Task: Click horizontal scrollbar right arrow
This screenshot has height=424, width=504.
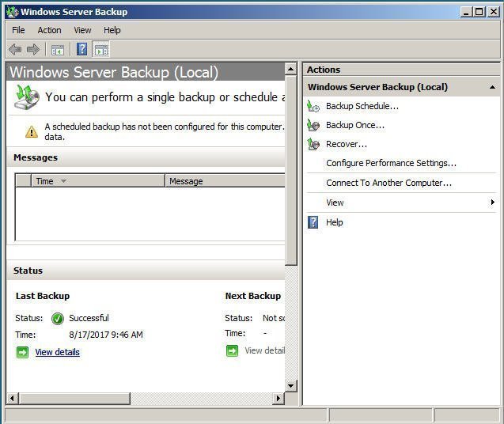Action: tap(279, 398)
